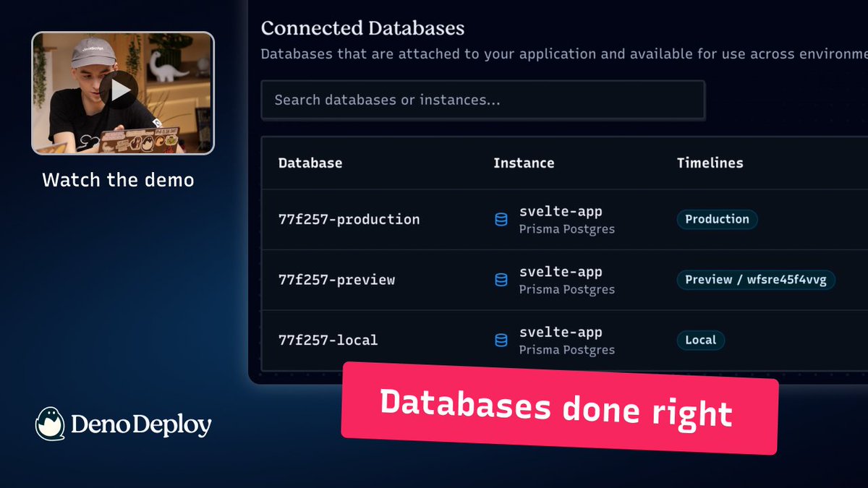Click the Local timeline badge
The image size is (868, 488).
(700, 340)
